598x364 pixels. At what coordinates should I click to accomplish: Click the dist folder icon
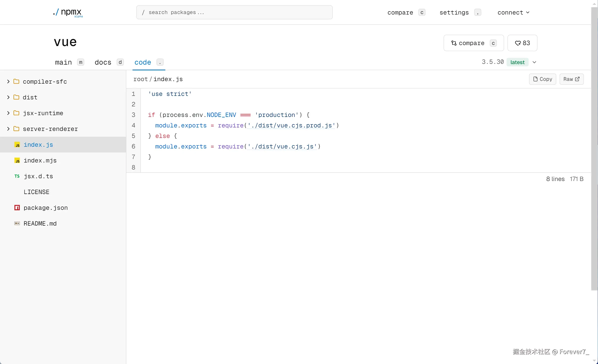[x=16, y=97]
